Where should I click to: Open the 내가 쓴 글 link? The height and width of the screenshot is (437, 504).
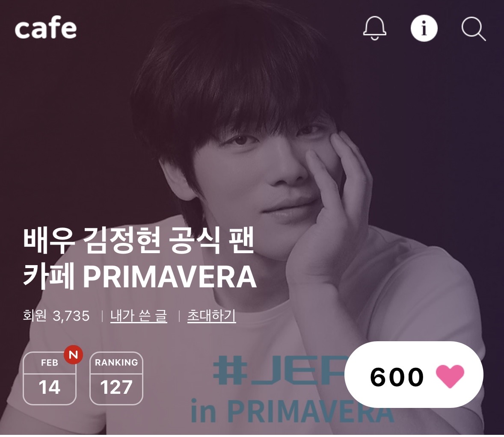[x=139, y=316]
